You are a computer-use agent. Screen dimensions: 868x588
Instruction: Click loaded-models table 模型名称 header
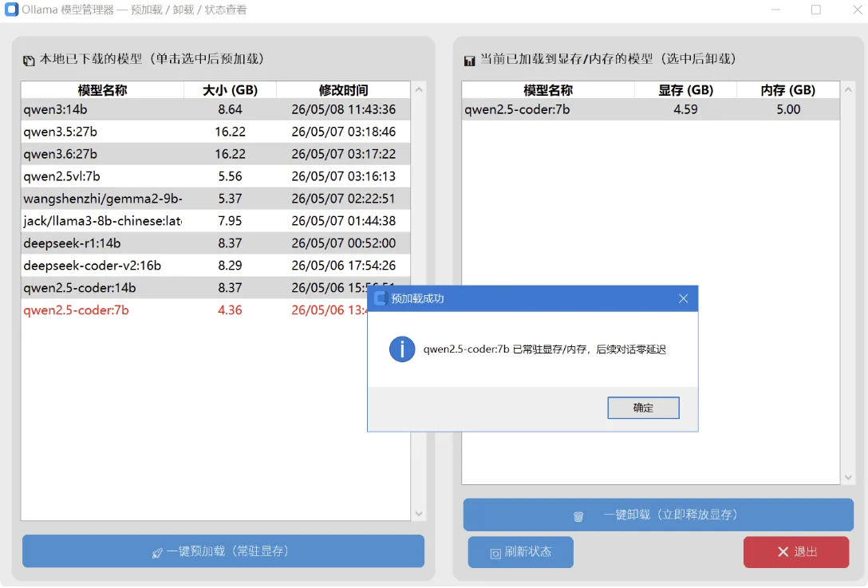click(x=548, y=90)
